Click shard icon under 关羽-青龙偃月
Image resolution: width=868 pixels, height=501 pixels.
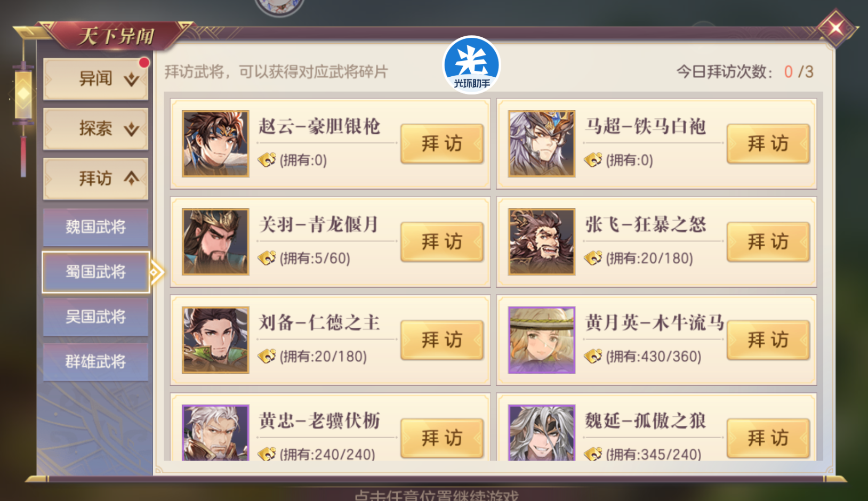[x=267, y=258]
